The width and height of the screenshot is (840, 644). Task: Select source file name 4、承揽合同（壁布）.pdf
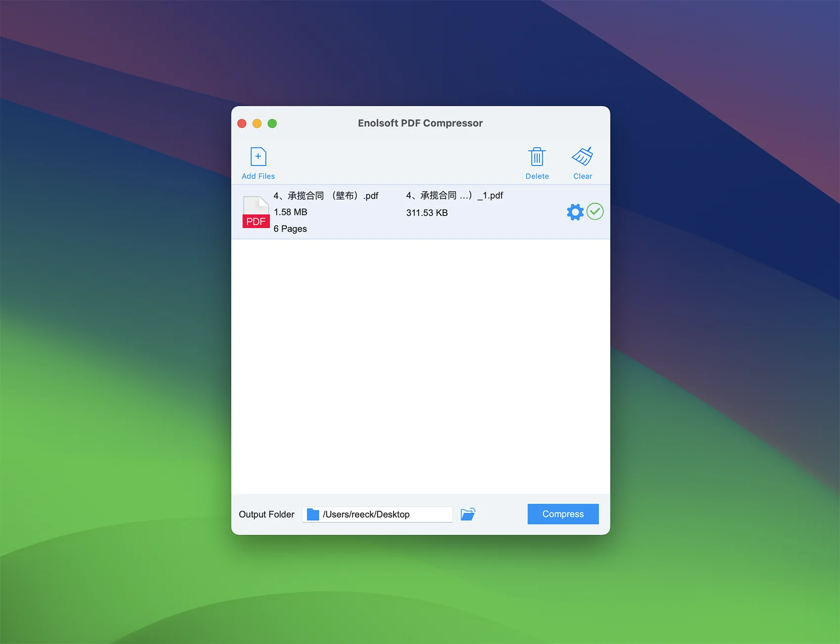coord(326,196)
